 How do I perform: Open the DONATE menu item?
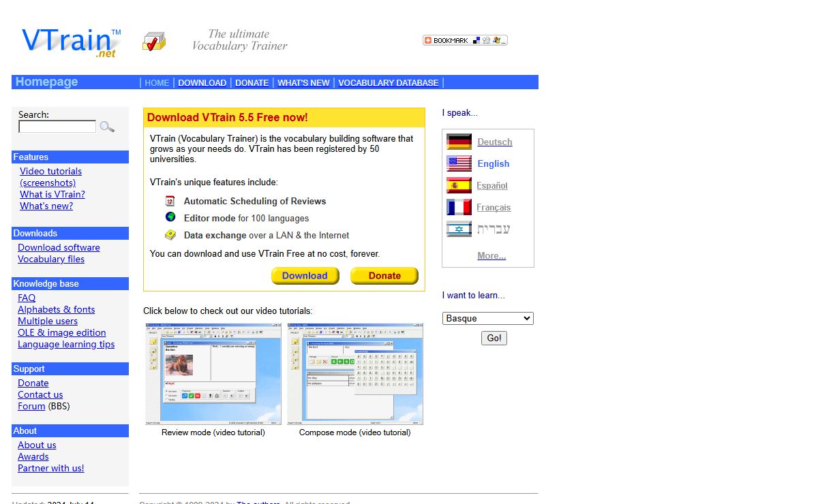[252, 82]
